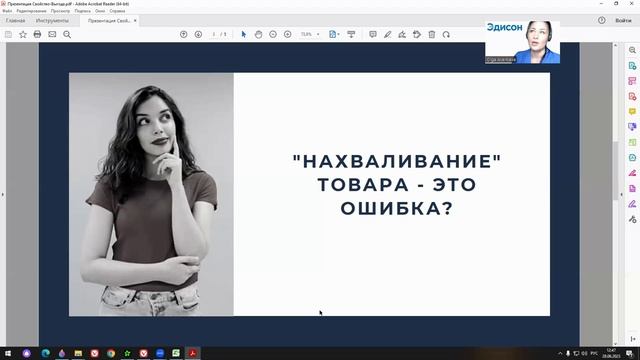The width and height of the screenshot is (640, 360).
Task: Go to previous page with up arrow
Action: [184, 35]
